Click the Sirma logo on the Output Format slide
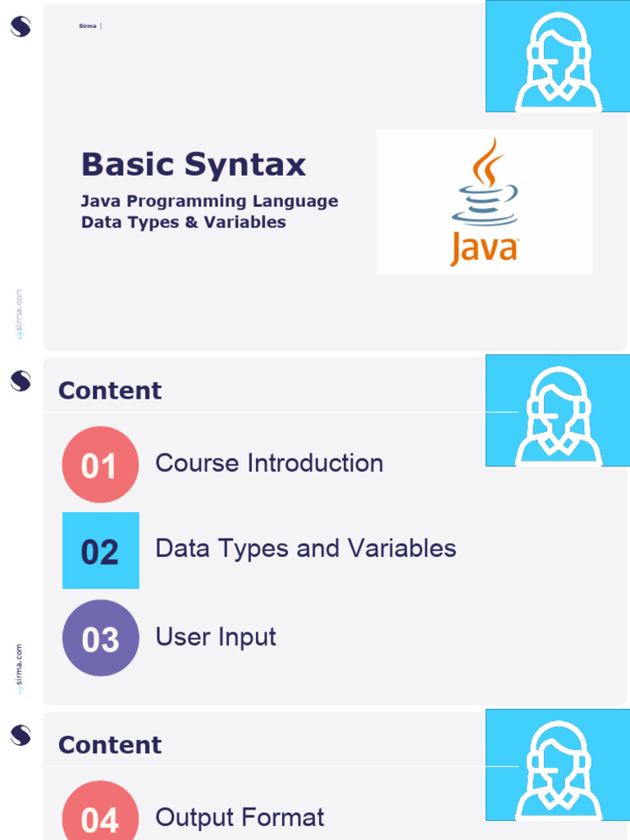The height and width of the screenshot is (840, 630). tap(21, 736)
